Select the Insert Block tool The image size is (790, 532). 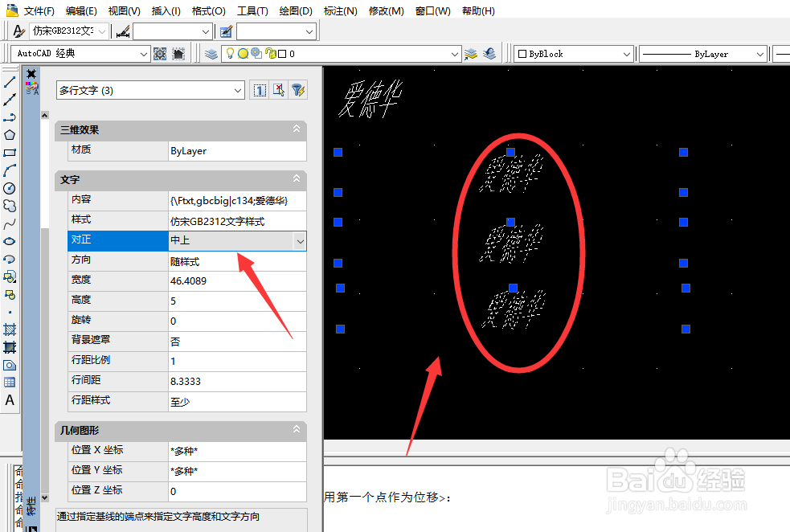10,276
